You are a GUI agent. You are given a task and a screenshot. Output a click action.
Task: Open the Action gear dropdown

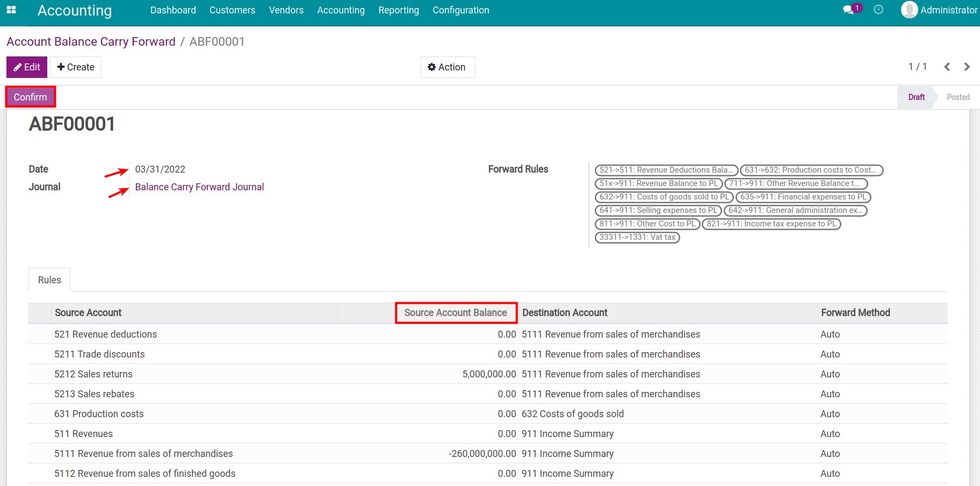coord(447,67)
